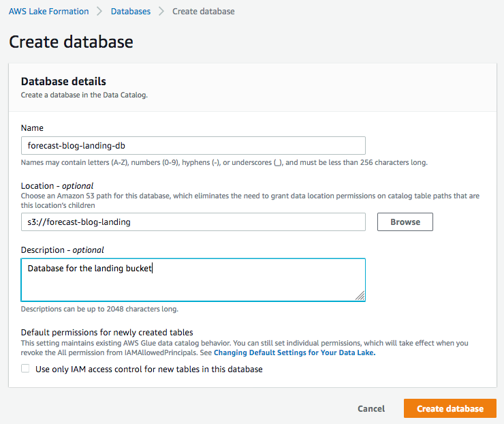Click into the S3 Location path field

[193, 222]
